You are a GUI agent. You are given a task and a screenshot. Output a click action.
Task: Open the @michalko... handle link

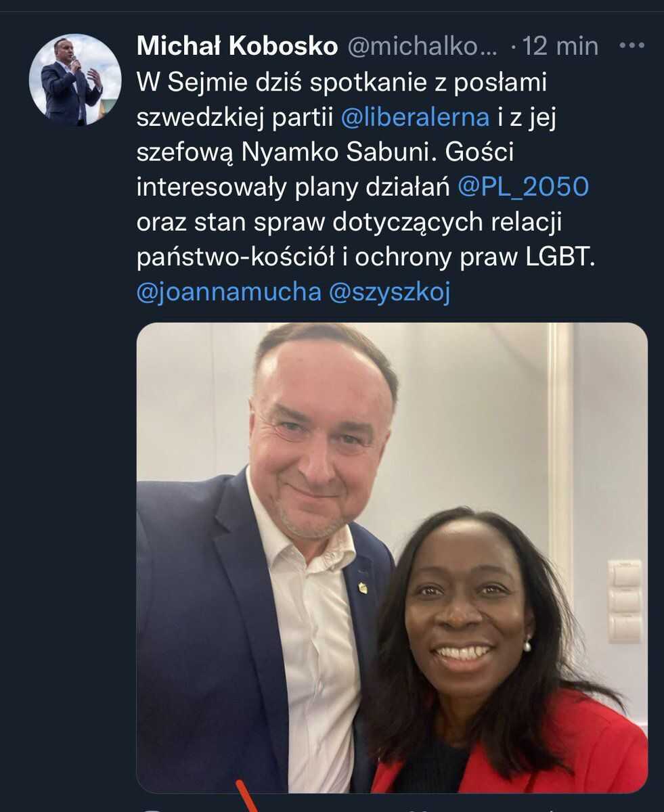422,47
